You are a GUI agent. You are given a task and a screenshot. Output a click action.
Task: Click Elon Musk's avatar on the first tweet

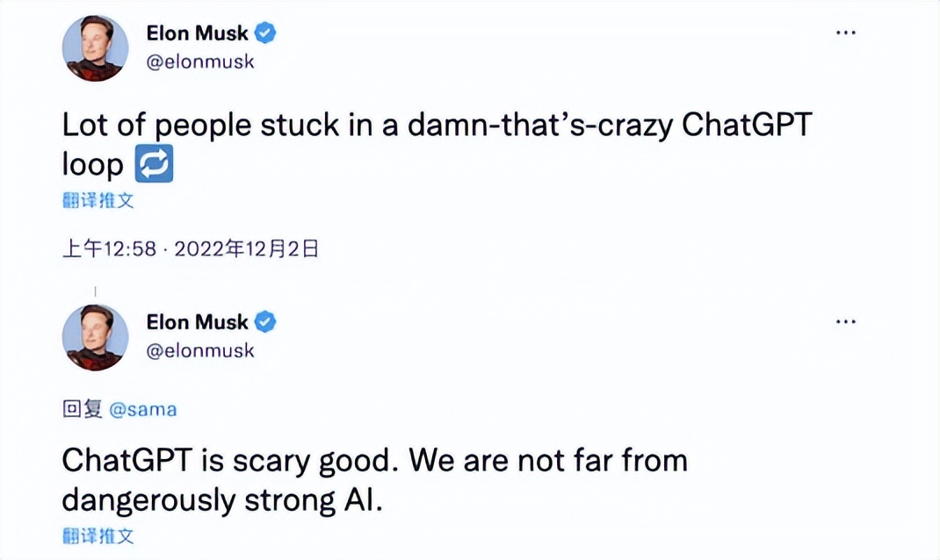95,48
